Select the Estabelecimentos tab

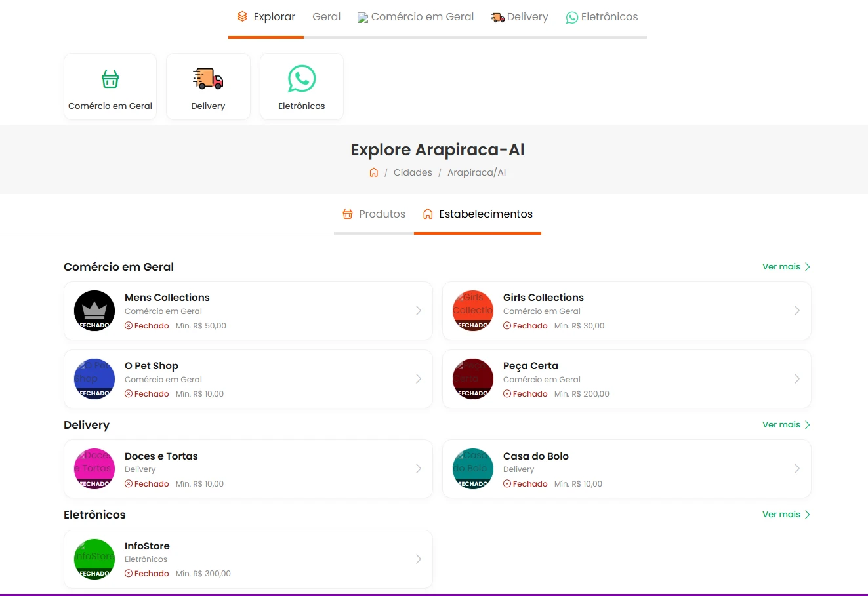point(478,214)
